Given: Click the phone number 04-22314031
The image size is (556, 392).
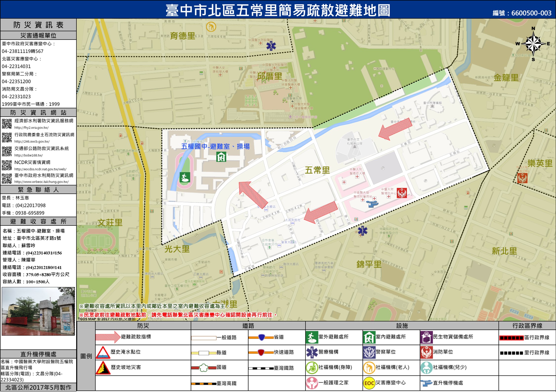Looking at the screenshot, I should point(16,66).
